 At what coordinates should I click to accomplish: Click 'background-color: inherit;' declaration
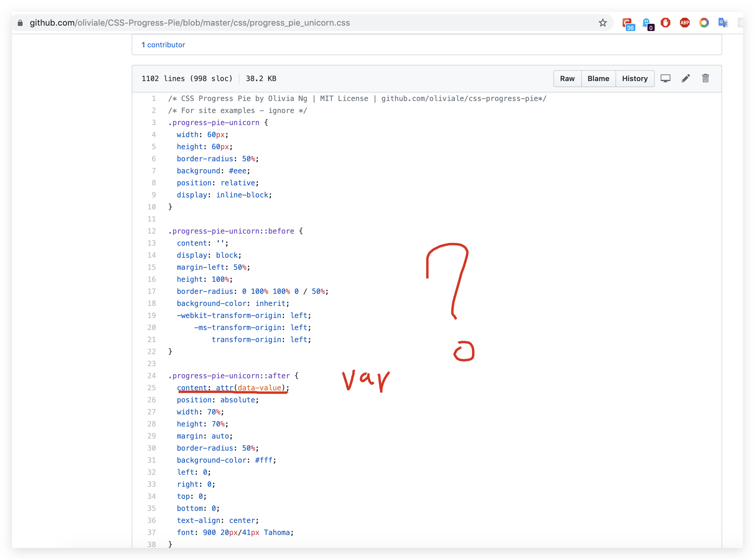pos(233,304)
